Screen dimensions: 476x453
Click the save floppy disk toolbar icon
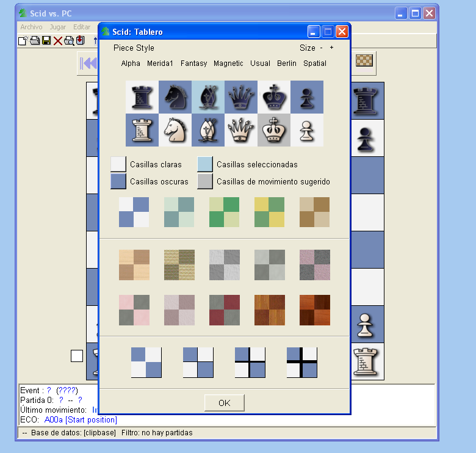pyautogui.click(x=46, y=40)
